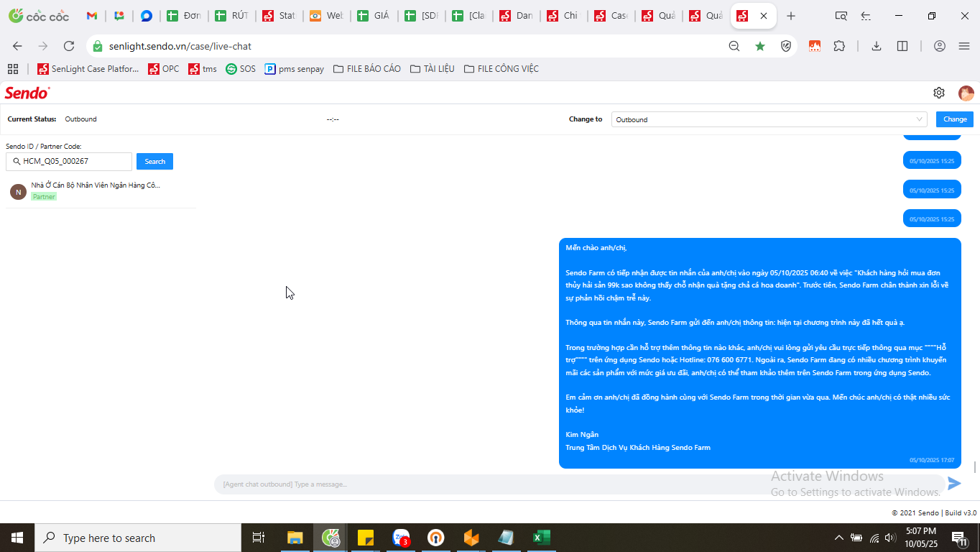Viewport: 980px width, 552px height.
Task: Click the Search button for Partner Code
Action: pos(154,162)
